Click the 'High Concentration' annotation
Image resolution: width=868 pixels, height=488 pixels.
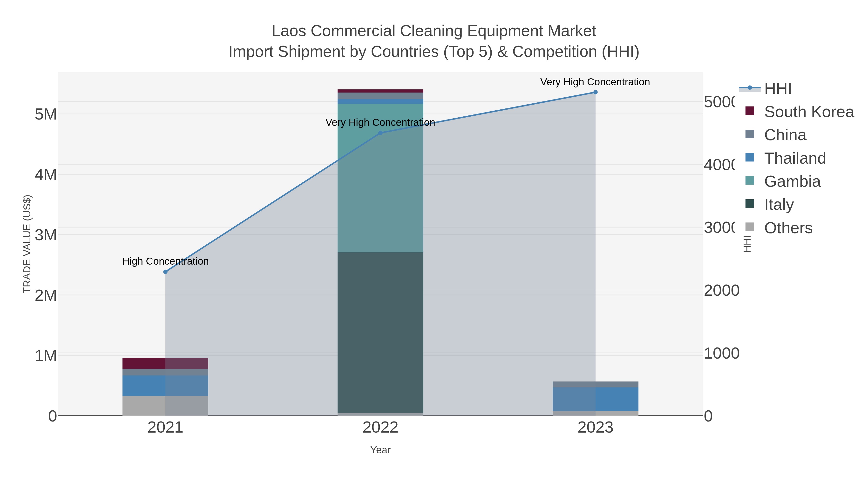tap(165, 261)
